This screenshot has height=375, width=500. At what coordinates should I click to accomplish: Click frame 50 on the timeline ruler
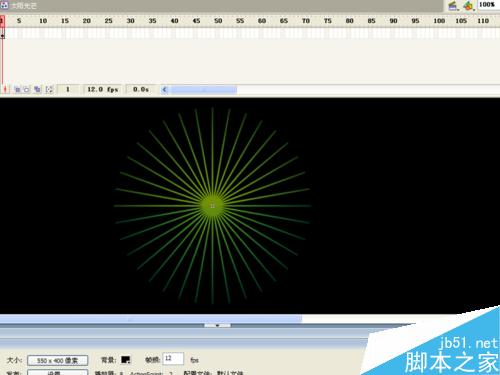coord(218,21)
